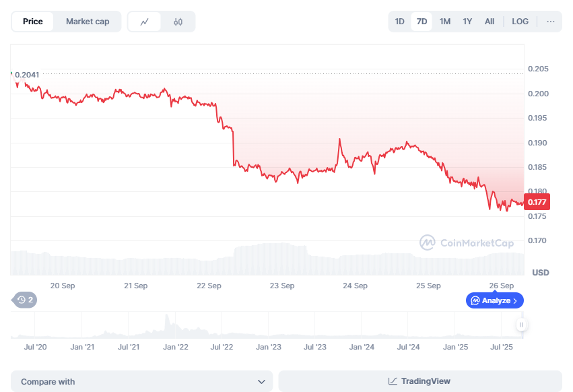573x392 pixels.
Task: Click the Analyze button
Action: (x=495, y=300)
